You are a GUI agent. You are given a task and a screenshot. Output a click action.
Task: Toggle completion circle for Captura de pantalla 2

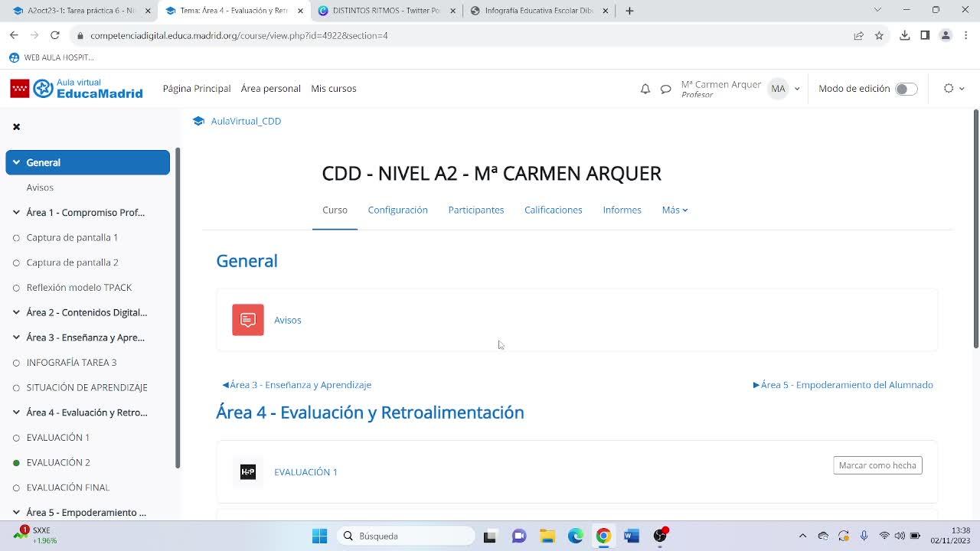(16, 262)
